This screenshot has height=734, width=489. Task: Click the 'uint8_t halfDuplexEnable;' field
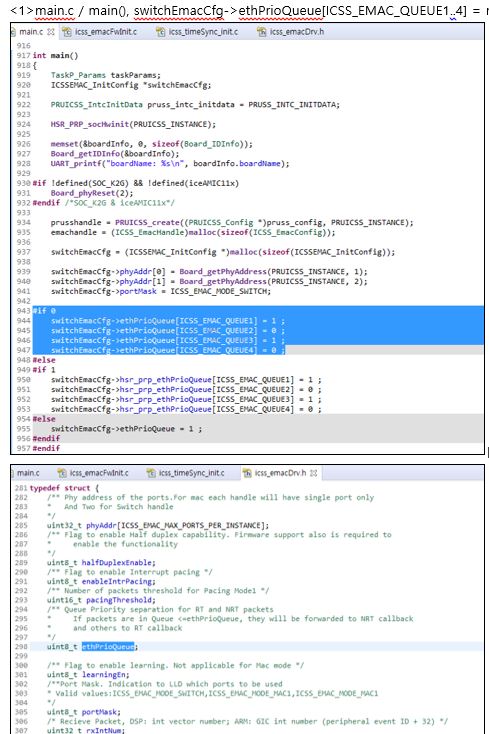click(x=101, y=563)
